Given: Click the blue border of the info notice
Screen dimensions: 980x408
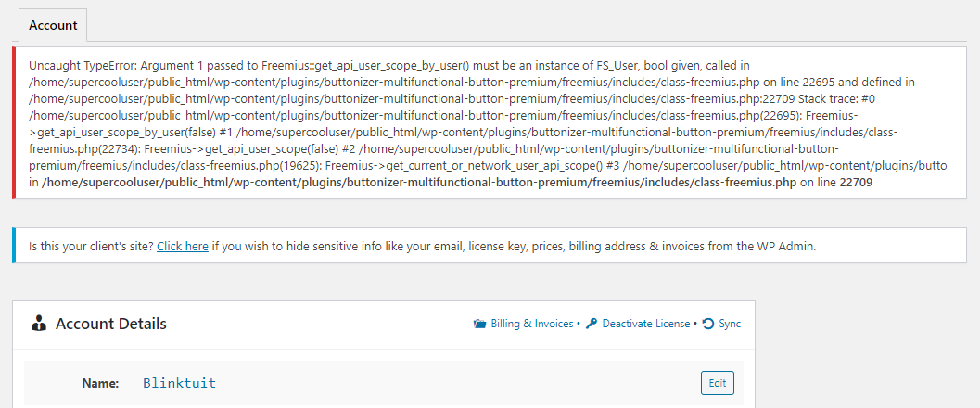Looking at the screenshot, I should click(14, 246).
